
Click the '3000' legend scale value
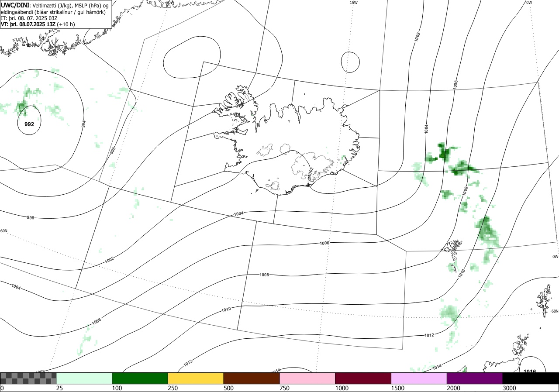[x=509, y=388]
